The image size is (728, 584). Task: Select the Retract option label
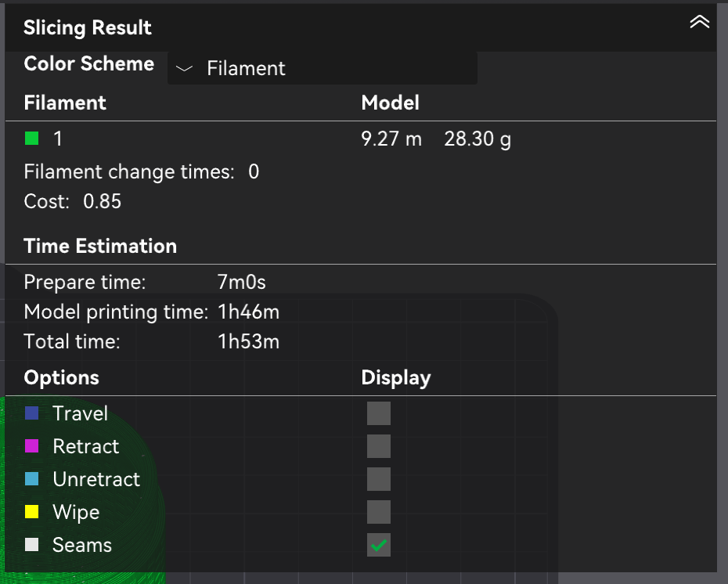point(85,446)
